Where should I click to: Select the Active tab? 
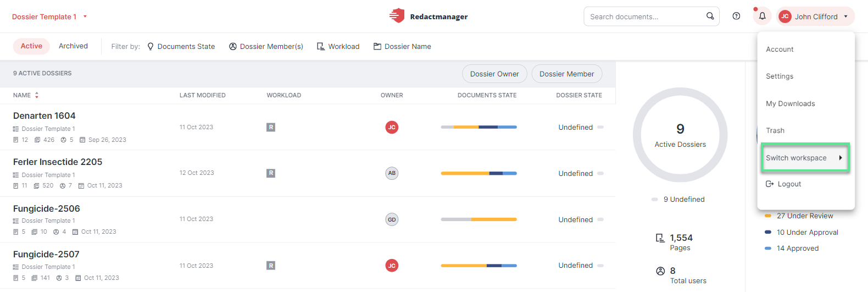[31, 46]
